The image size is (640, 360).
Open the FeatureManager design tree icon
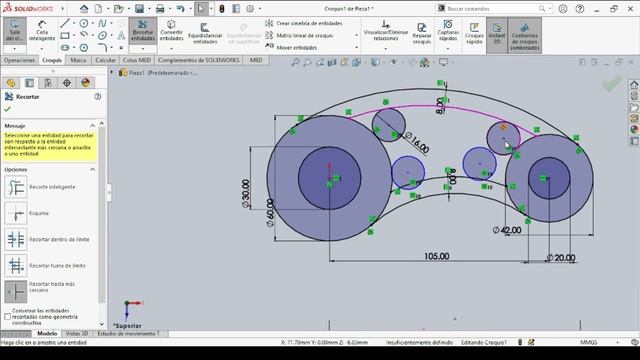point(11,83)
